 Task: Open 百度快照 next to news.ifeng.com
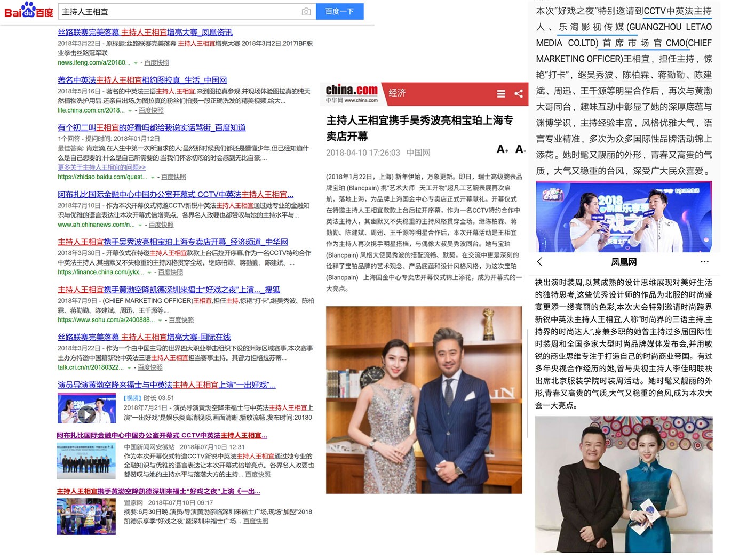point(156,63)
